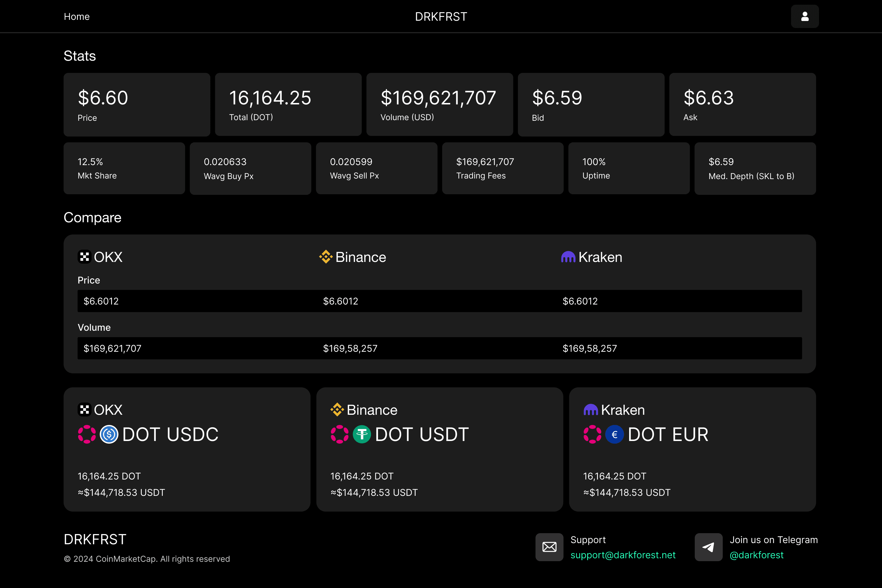Image resolution: width=882 pixels, height=588 pixels.
Task: Click the 100% Uptime tile
Action: (x=629, y=168)
